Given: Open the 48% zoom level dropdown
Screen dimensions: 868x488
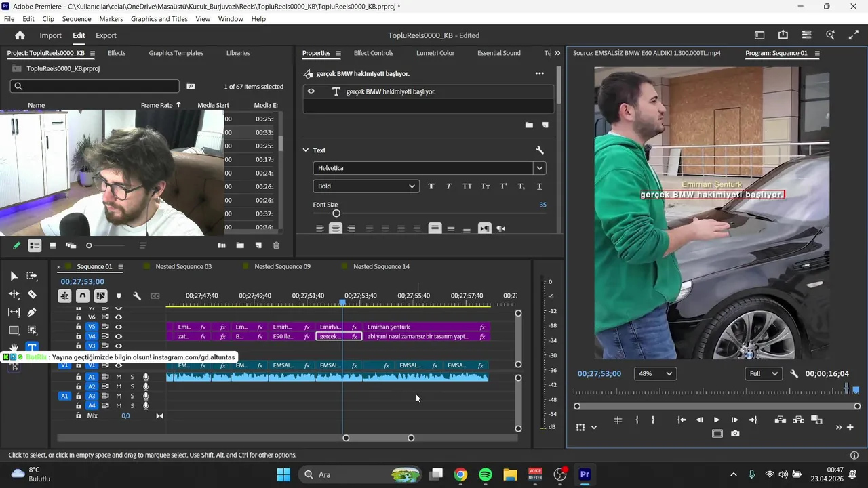Looking at the screenshot, I should [x=655, y=373].
